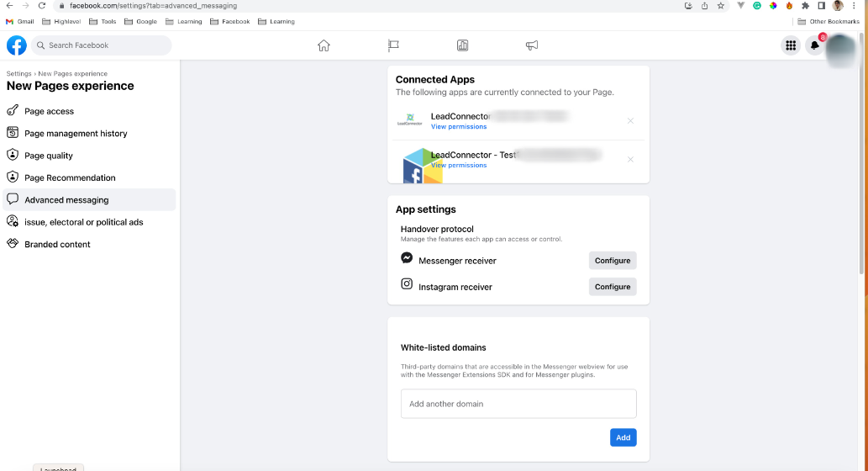868x471 pixels.
Task: Bookmark page with the star icon
Action: (721, 6)
